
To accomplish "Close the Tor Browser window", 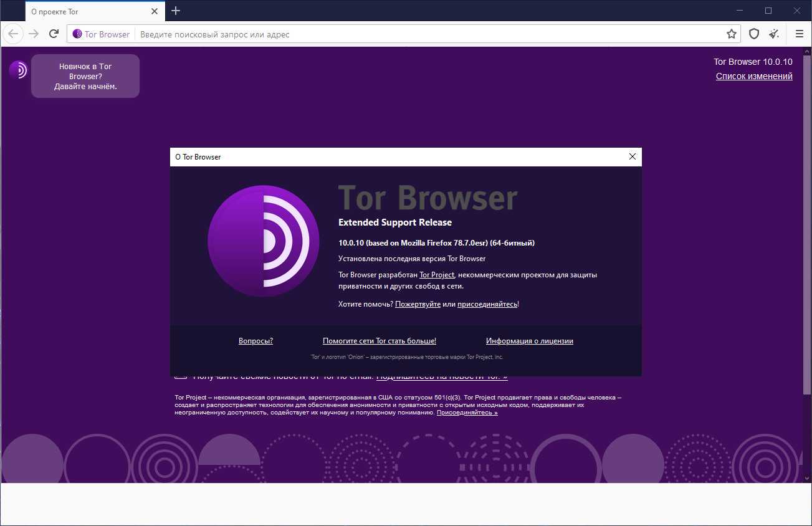I will point(797,11).
